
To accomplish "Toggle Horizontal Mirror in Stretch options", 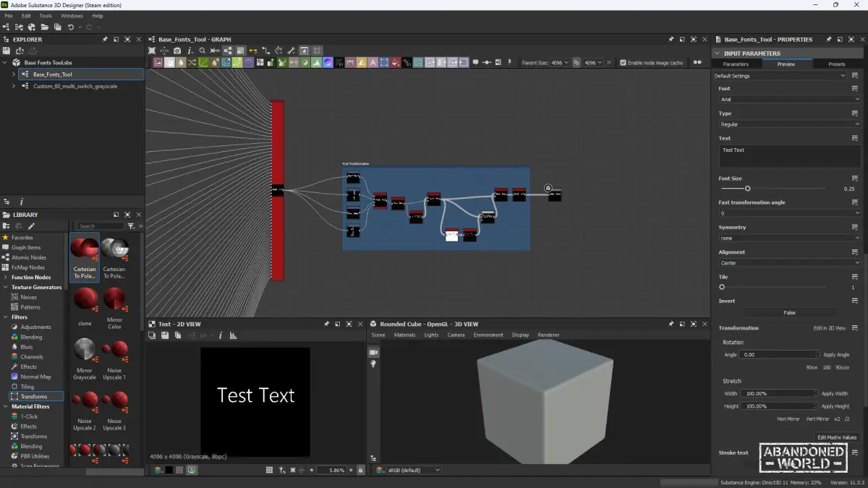I will [788, 419].
